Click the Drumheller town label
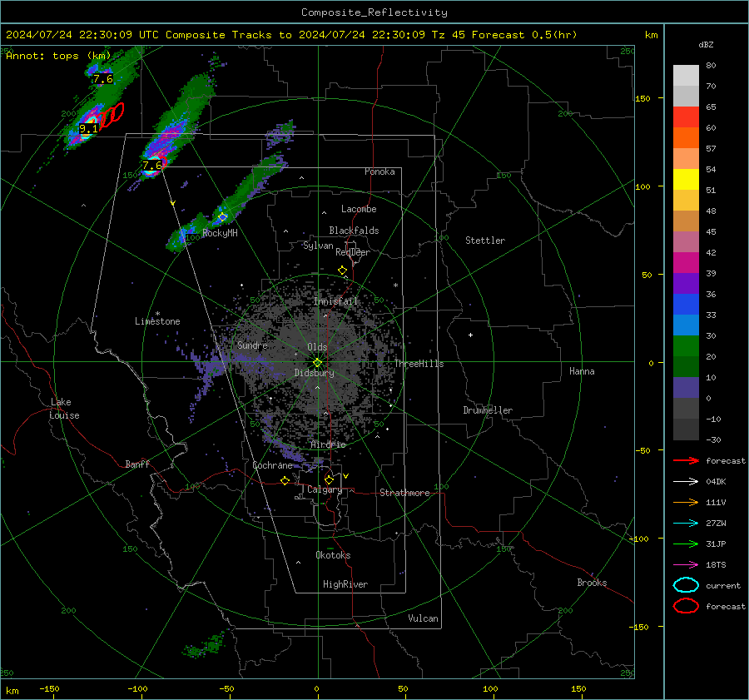This screenshot has height=700, width=749. coord(488,410)
